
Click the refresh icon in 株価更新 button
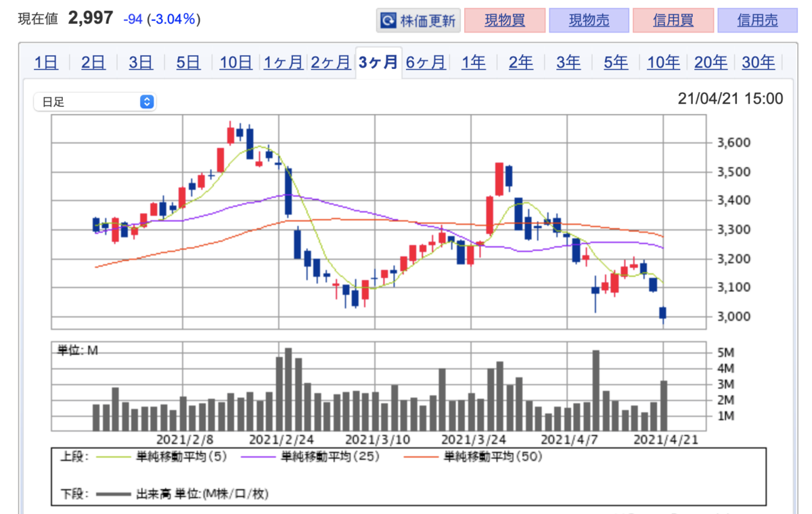tap(388, 20)
